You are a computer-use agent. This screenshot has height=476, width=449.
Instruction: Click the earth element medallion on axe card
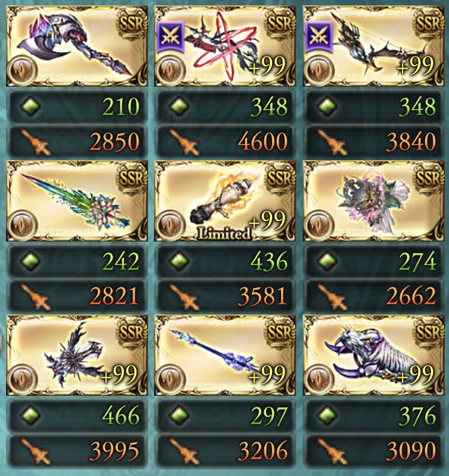point(22,70)
